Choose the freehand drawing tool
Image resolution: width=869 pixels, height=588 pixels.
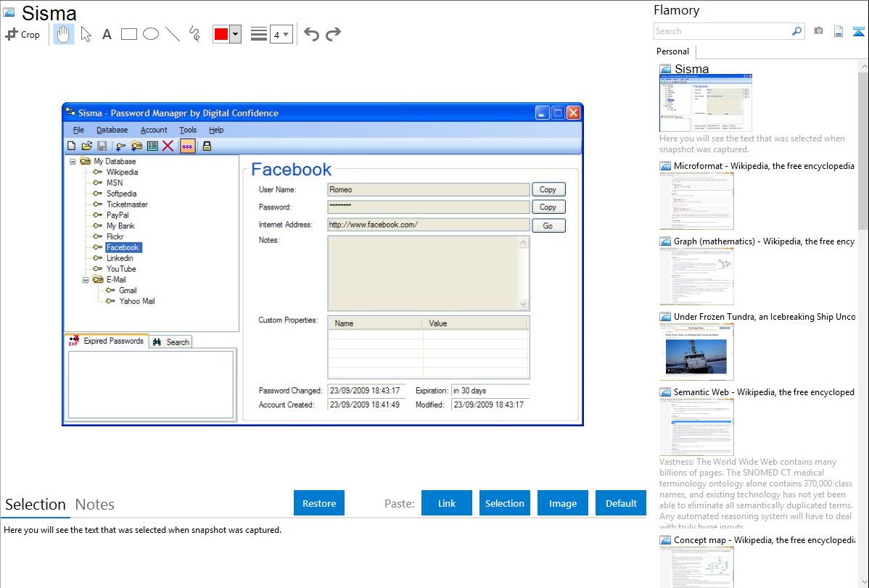pos(194,34)
